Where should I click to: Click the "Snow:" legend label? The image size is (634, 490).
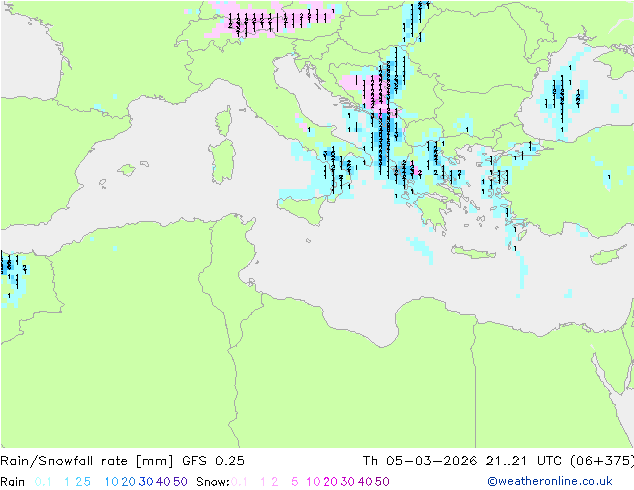tap(213, 482)
